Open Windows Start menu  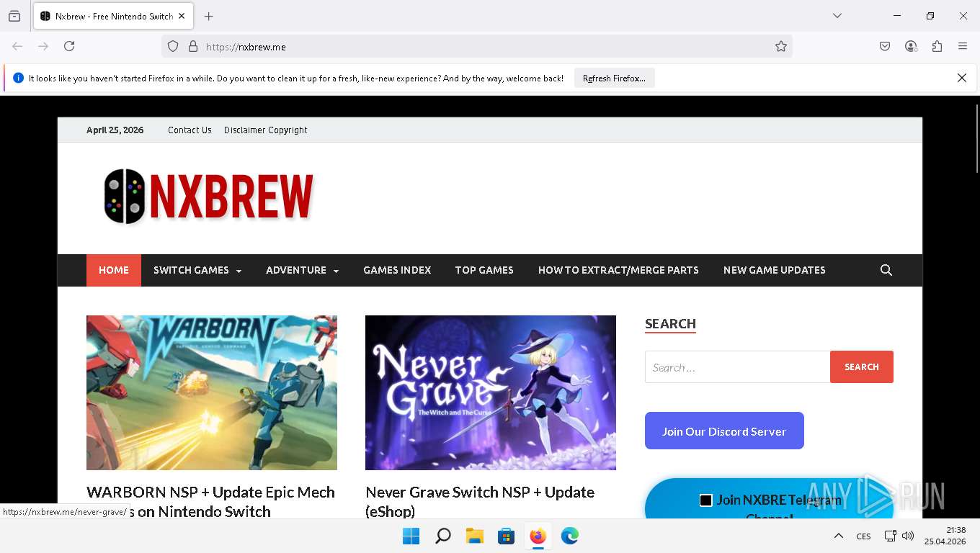pos(411,536)
